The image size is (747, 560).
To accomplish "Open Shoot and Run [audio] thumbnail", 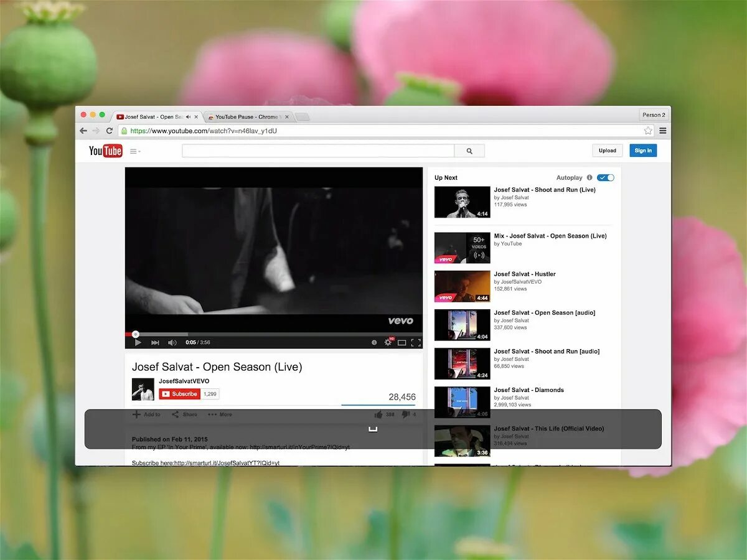I will click(462, 363).
